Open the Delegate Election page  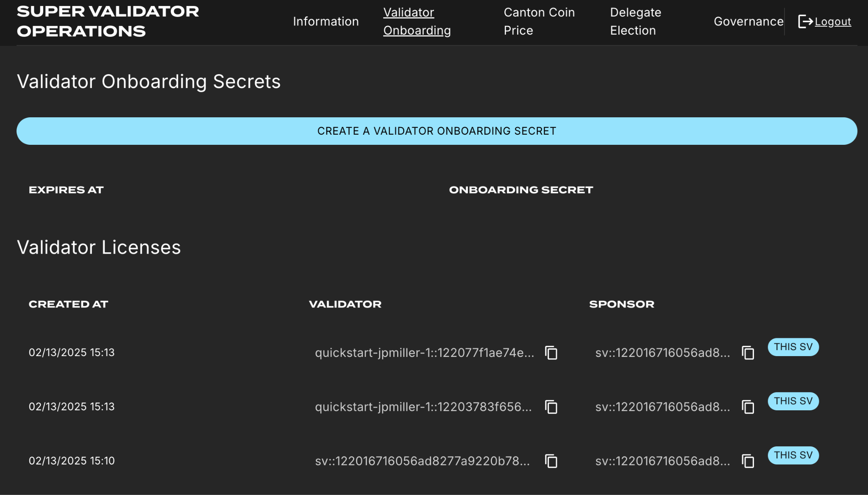pyautogui.click(x=635, y=21)
